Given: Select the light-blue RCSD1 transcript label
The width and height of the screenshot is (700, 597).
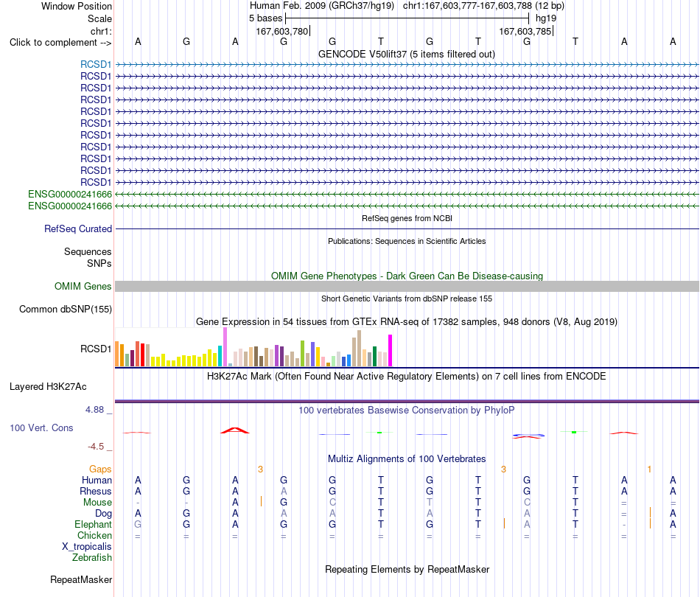Looking at the screenshot, I should (96, 64).
